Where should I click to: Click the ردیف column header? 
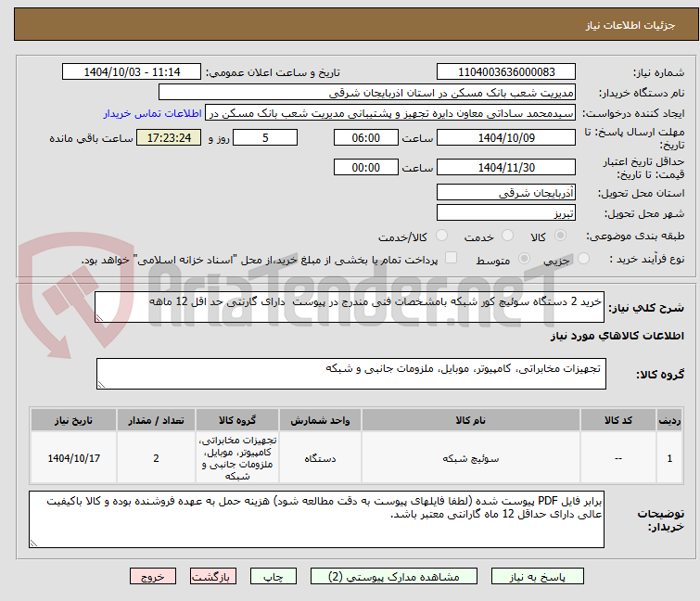click(669, 420)
